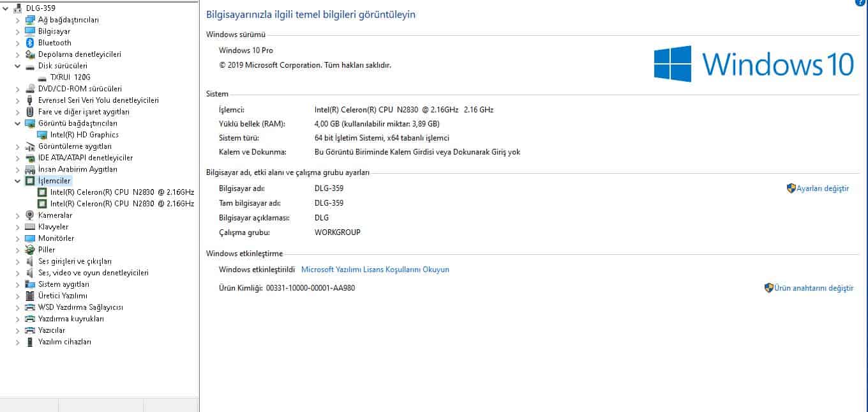Open Ürün anahtarını değiştir link
This screenshot has height=412, width=868.
tap(813, 288)
